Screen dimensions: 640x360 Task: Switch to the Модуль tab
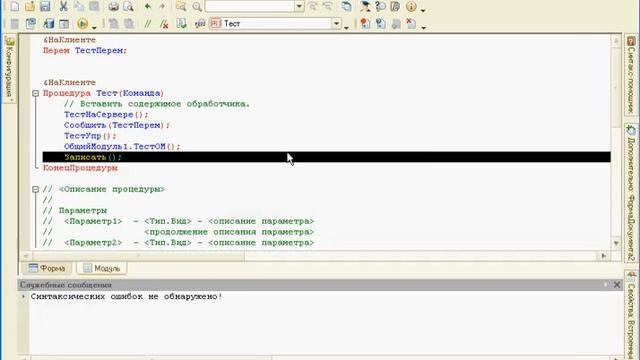102,268
